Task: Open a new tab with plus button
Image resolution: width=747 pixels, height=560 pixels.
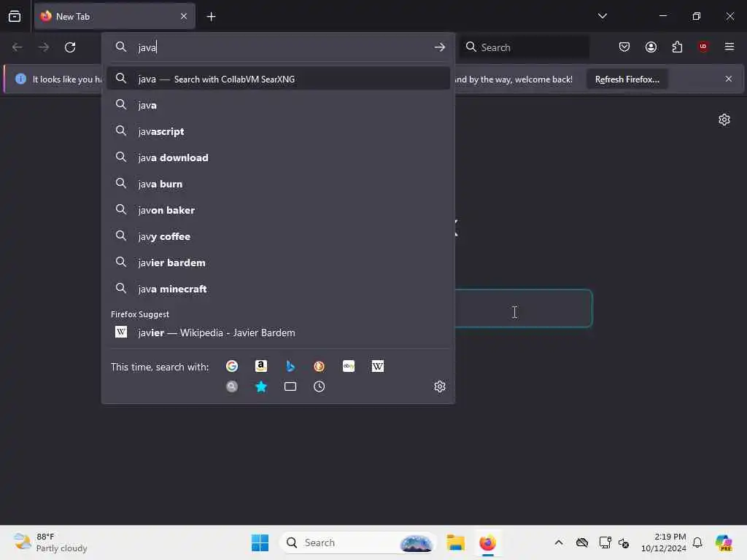Action: (x=211, y=17)
